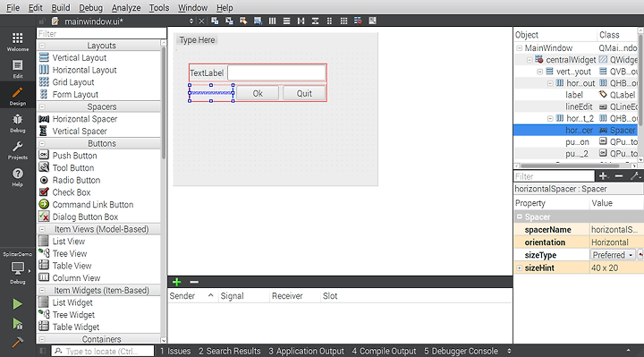The image size is (644, 357).
Task: Select Edit Signals/Slots toolbar icon
Action: point(229,21)
